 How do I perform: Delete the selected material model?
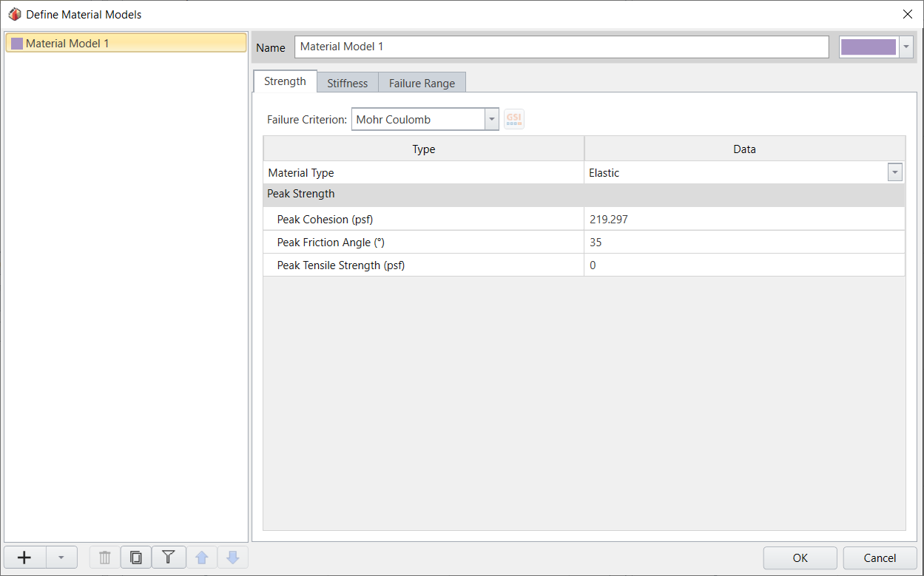click(x=104, y=557)
